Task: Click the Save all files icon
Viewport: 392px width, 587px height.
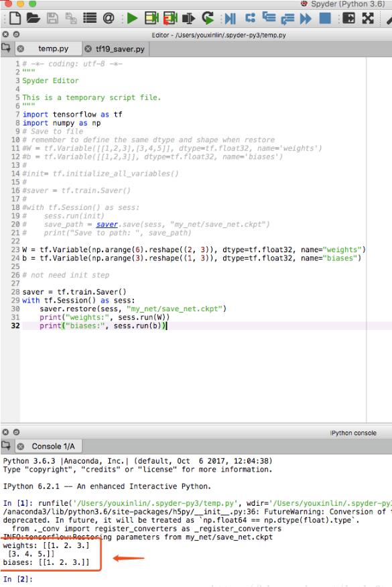Action: (71, 18)
